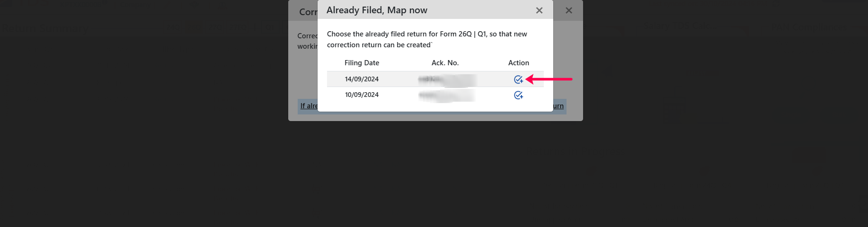Select the 10/09/2024 filing date cell
Image resolution: width=868 pixels, height=227 pixels.
(x=362, y=95)
